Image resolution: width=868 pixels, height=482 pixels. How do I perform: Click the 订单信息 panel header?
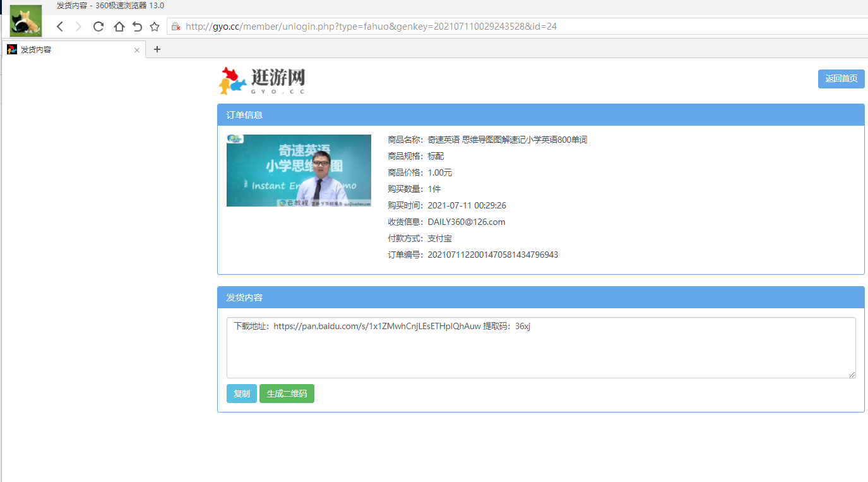[x=540, y=115]
